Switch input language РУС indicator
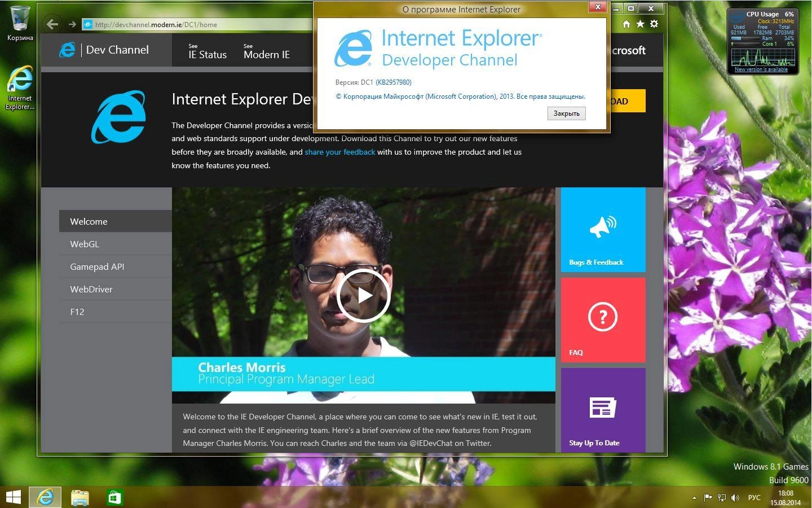The height and width of the screenshot is (508, 812). [754, 498]
